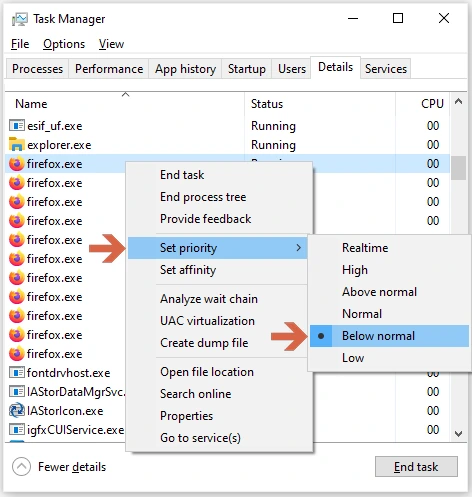The image size is (472, 497).
Task: Set priority to Low
Action: (389, 358)
